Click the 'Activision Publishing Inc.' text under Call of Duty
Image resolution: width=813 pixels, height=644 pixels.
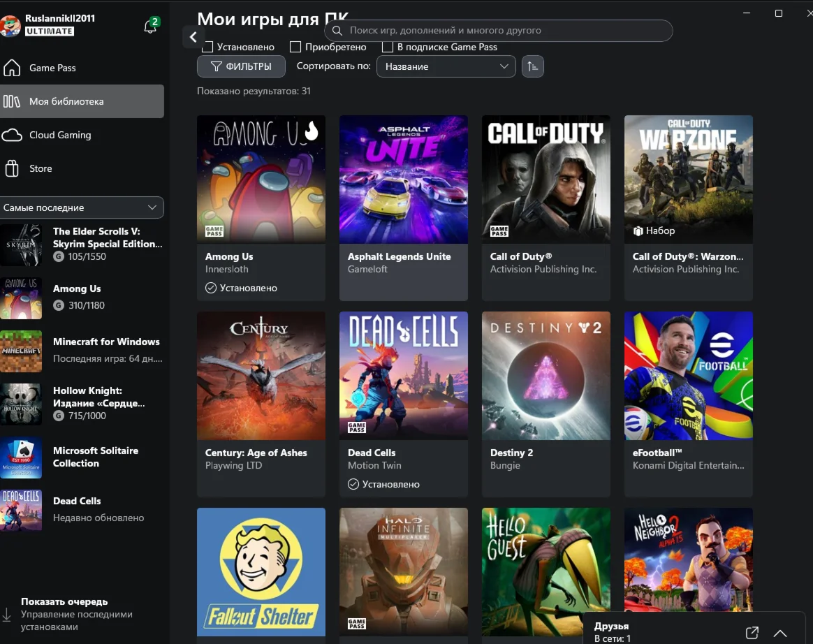point(543,269)
